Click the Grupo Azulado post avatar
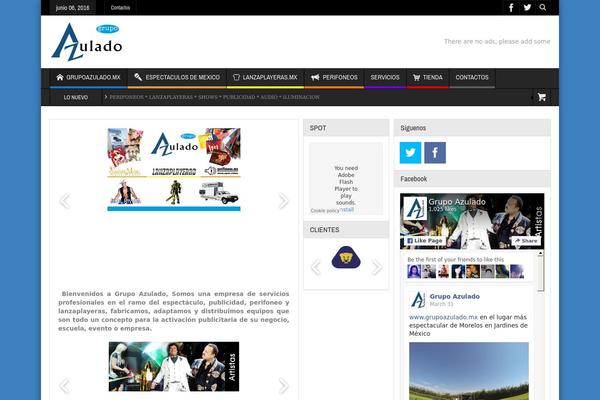The height and width of the screenshot is (400, 600). 417,300
